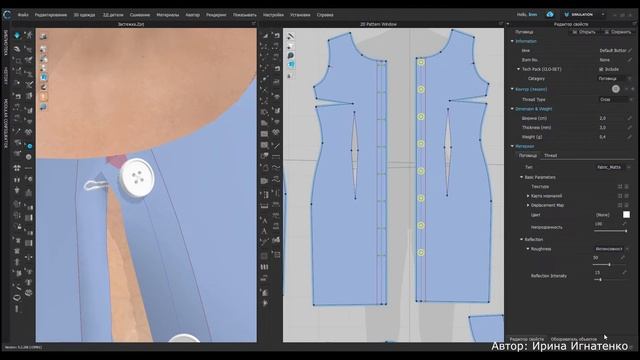Click the cloud icon in the top bar
The width and height of the screenshot is (640, 360).
click(x=550, y=14)
